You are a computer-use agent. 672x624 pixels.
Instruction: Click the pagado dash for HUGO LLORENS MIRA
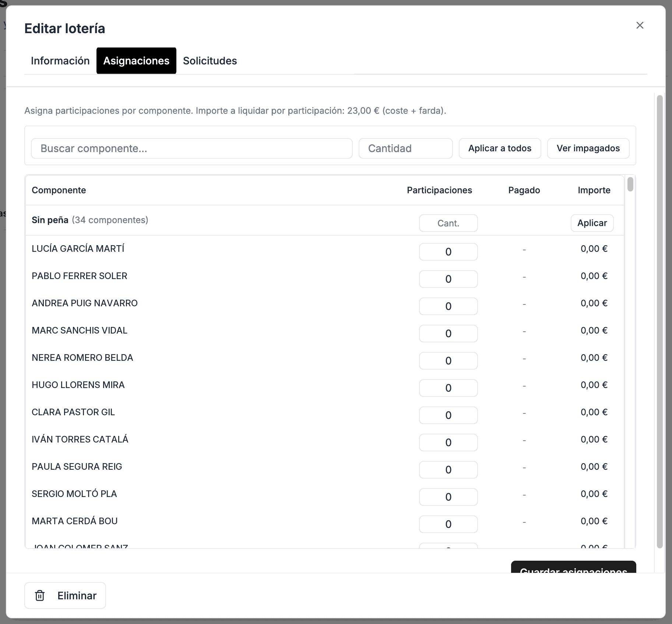[x=524, y=386]
